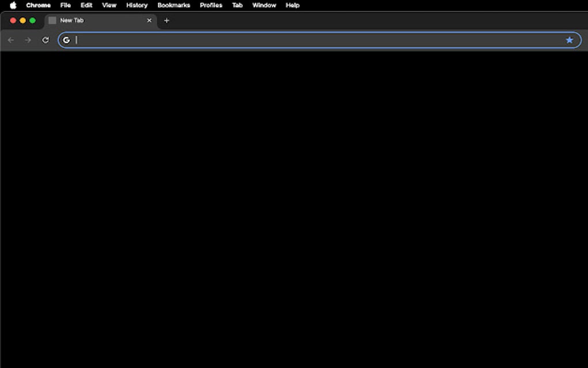Screen dimensions: 588x368
Task: Open the History menu
Action: click(x=137, y=5)
